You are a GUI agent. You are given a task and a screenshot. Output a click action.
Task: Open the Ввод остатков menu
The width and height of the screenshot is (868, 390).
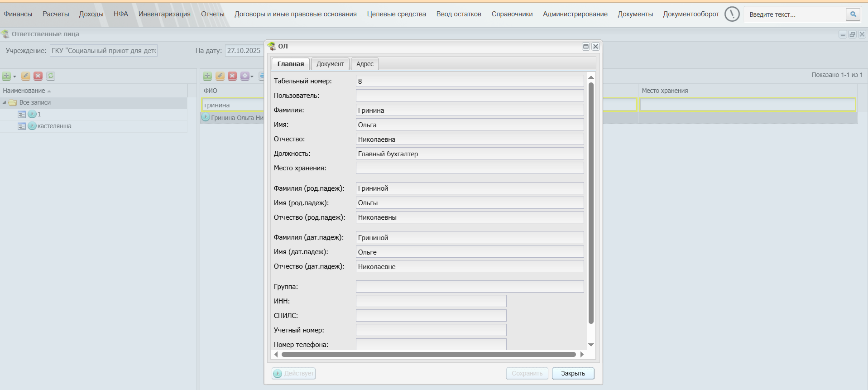click(x=459, y=14)
